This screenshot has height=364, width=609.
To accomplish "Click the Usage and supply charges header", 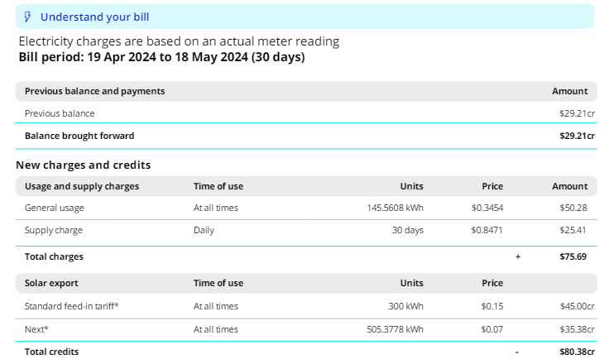I will pos(82,186).
